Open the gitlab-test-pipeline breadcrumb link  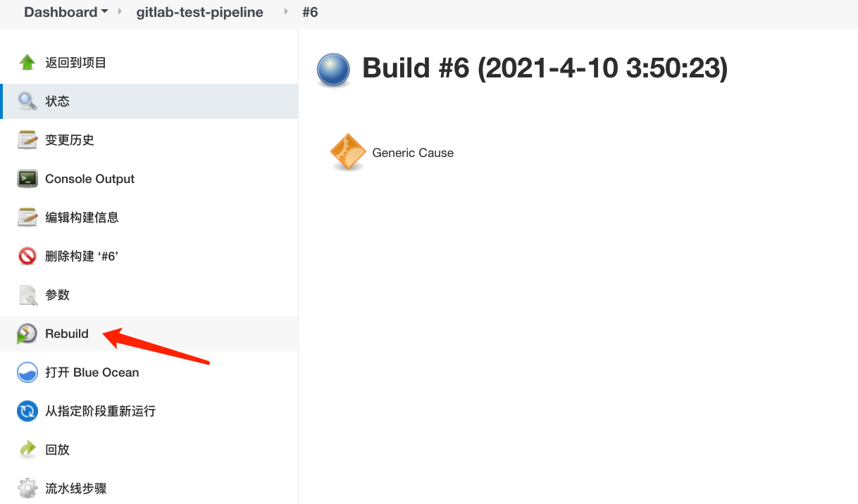click(x=200, y=12)
